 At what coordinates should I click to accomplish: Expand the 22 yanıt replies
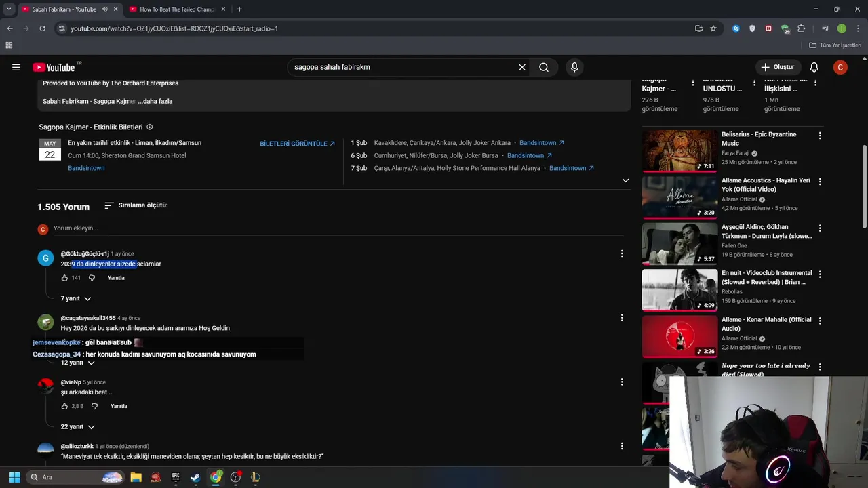point(77,427)
